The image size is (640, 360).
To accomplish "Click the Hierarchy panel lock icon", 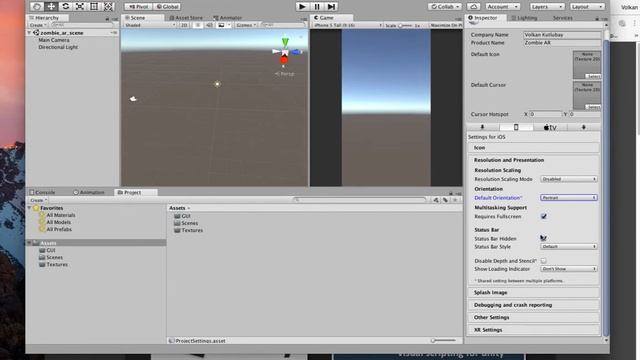I will point(107,19).
